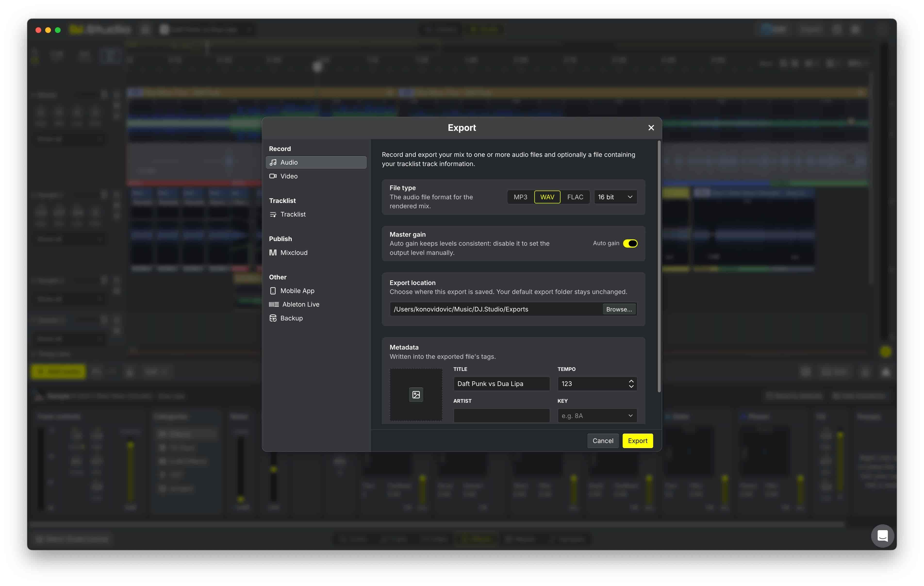Open the Backup option

tap(316, 318)
